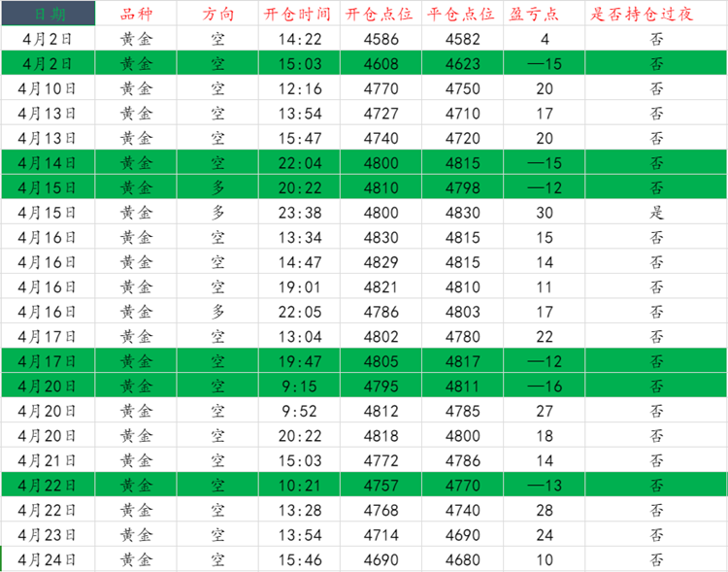The image size is (728, 572).
Task: Click the 4月10日 date cell
Action: point(49,87)
